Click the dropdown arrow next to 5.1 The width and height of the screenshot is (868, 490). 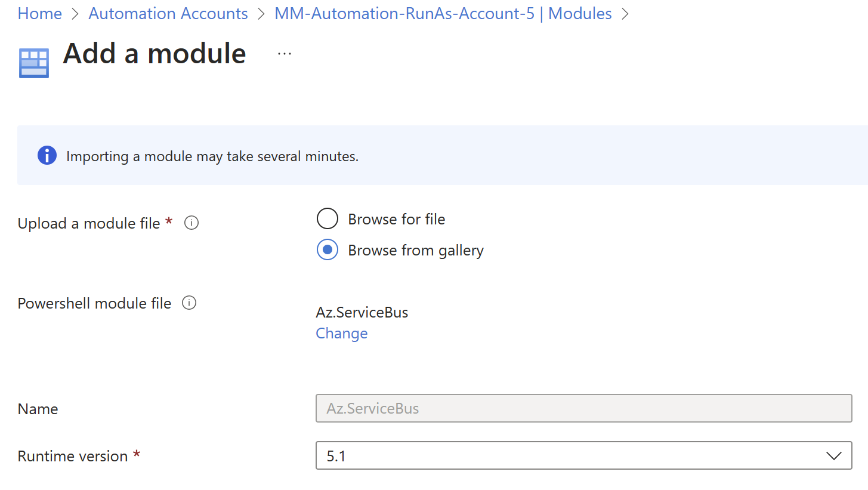[834, 455]
